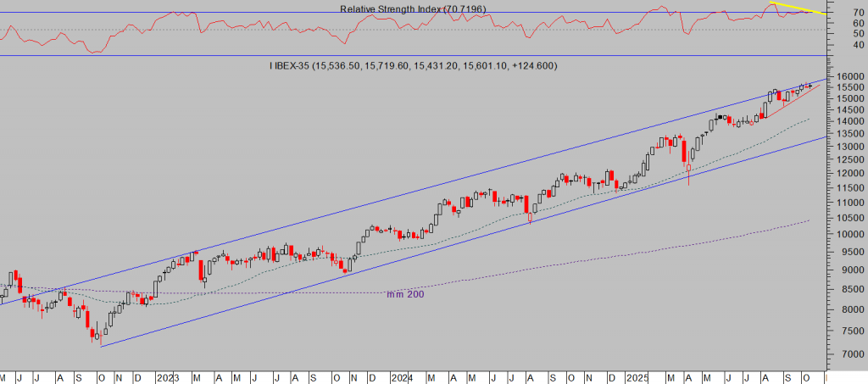Viewport: 868px width, 384px height.
Task: Click the Relative Strength Index title
Action: tap(413, 8)
